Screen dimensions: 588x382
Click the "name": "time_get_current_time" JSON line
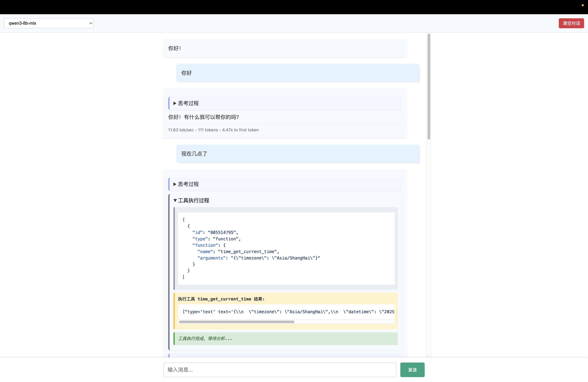[x=238, y=252]
